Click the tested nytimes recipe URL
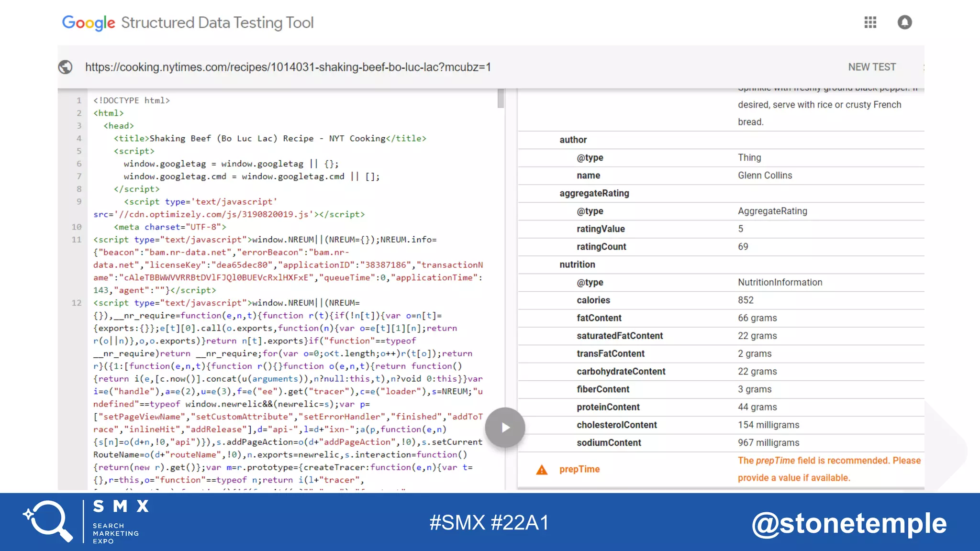This screenshot has height=551, width=980. [x=288, y=67]
